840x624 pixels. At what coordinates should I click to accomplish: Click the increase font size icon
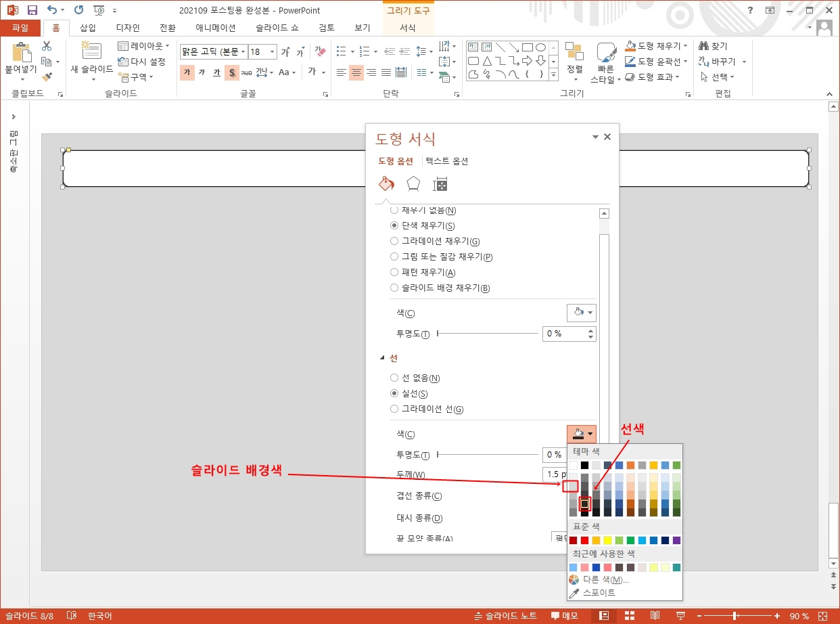[x=285, y=52]
